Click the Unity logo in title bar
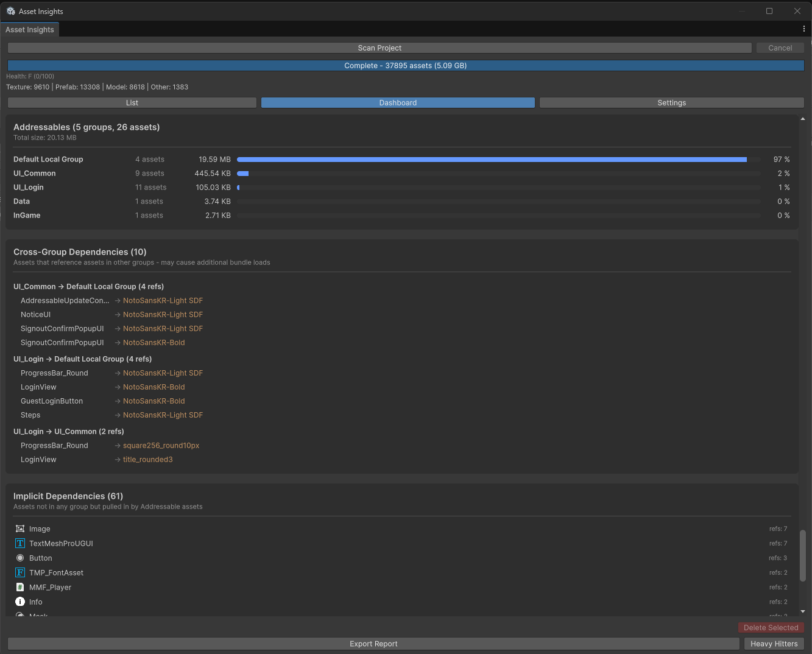Screen dimensions: 812x654 tap(10, 11)
